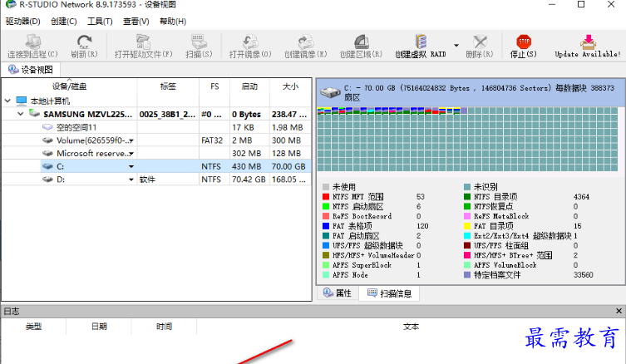Click the blue FAT 表格项 swatch
This screenshot has width=626, height=364.
tap(326, 226)
